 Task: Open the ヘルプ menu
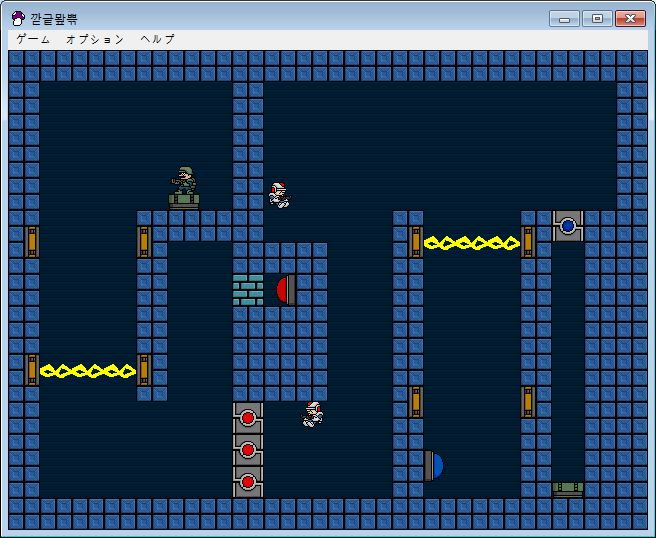158,39
